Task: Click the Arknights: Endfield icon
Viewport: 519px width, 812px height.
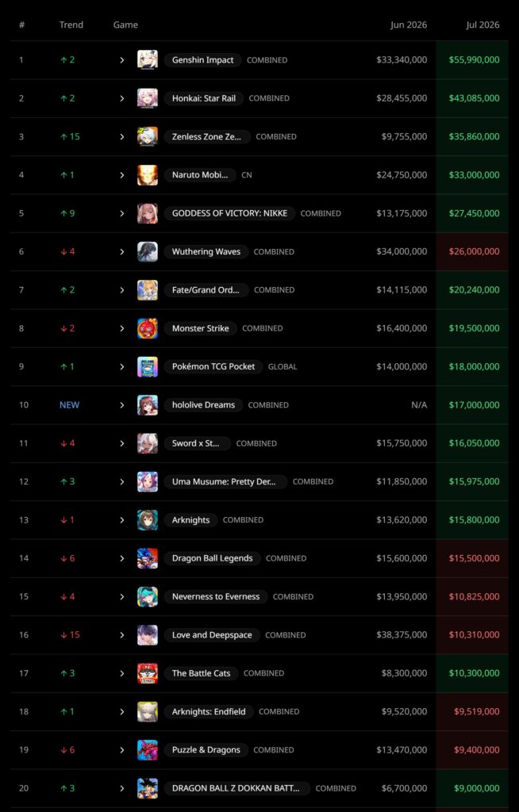Action: click(x=148, y=711)
